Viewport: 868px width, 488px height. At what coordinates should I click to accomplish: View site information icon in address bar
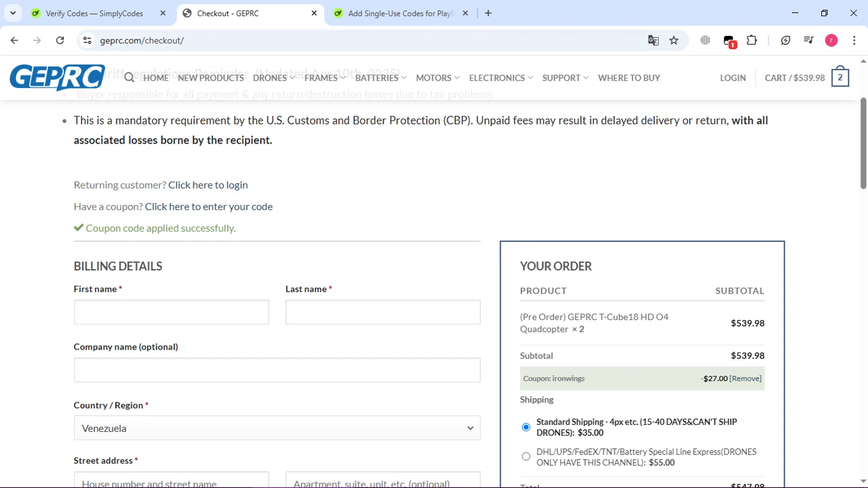pos(87,41)
